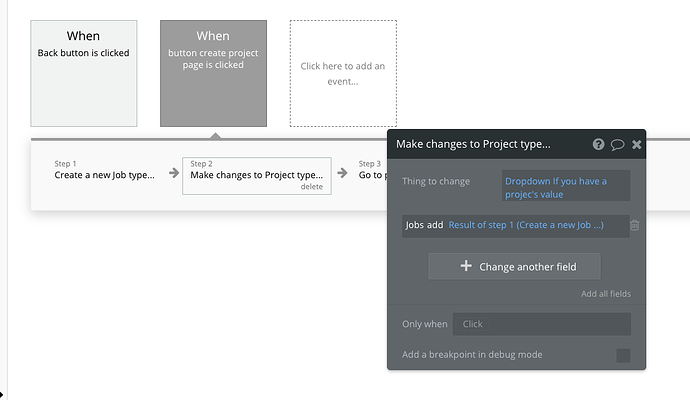Enable the breakpoint in debug mode checkbox

click(x=623, y=355)
